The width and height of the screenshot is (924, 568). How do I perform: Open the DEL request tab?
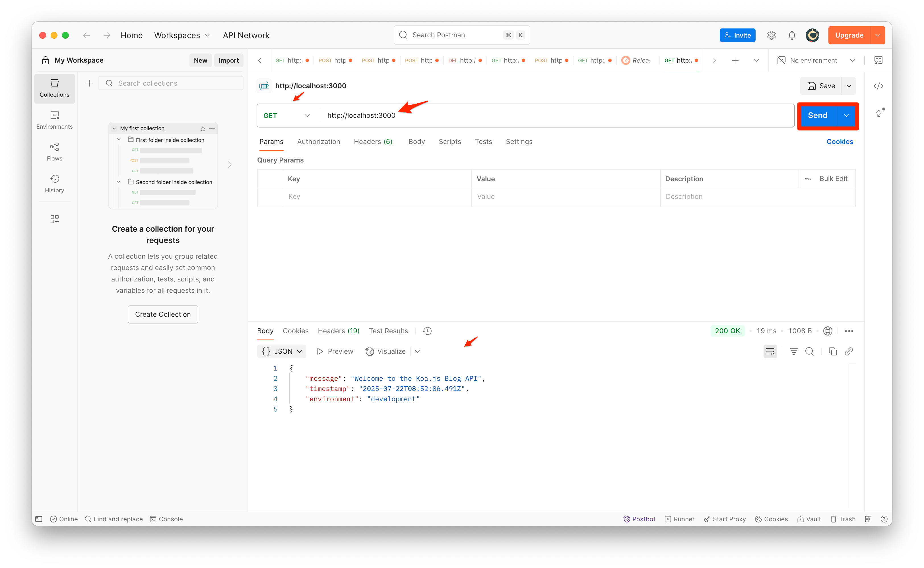[x=465, y=61]
